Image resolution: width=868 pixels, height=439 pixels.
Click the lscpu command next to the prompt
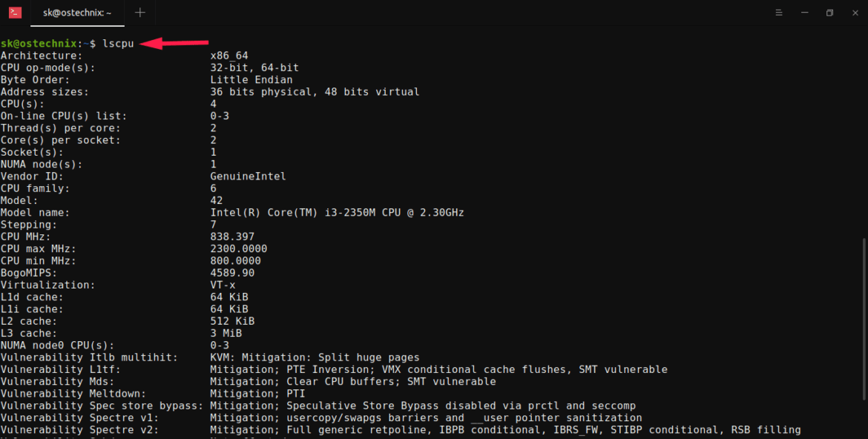(x=119, y=43)
